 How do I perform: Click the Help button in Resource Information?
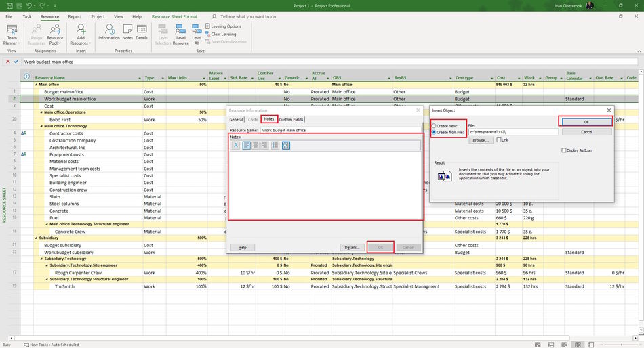(x=242, y=247)
